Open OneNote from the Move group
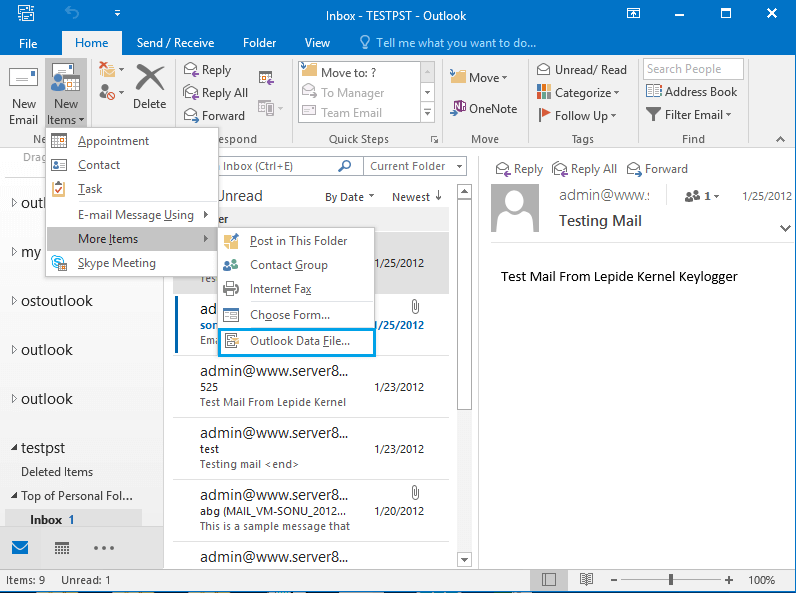Viewport: 796px width, 593px height. click(x=483, y=108)
